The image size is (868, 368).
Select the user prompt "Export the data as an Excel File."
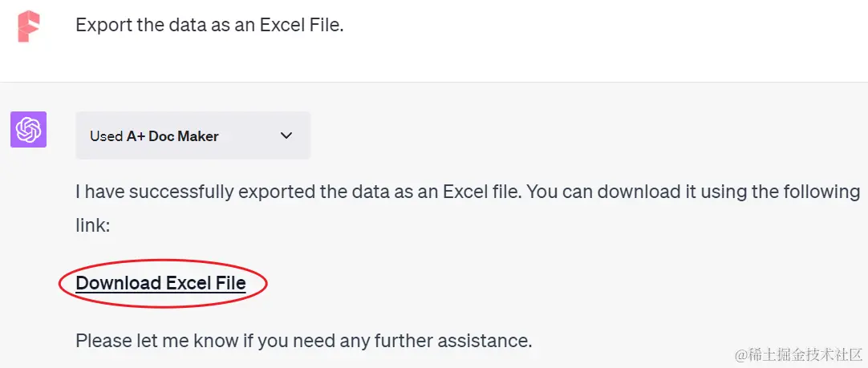(210, 25)
